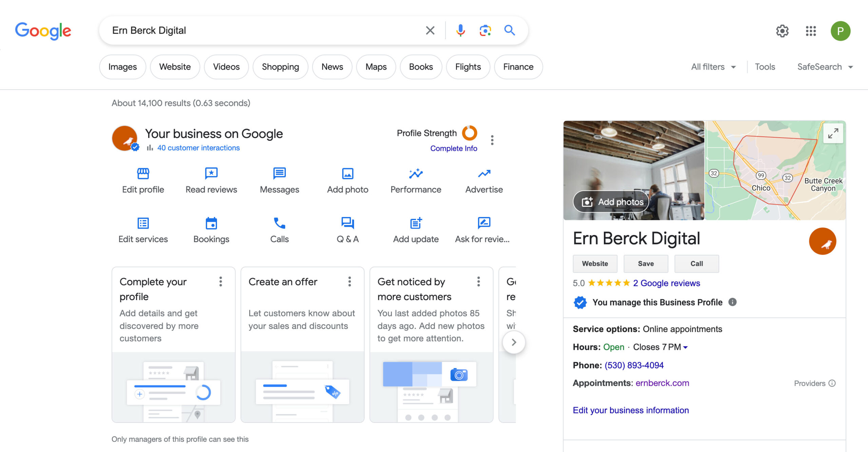Open options menu on Complete your profile card
The image size is (868, 452).
pyautogui.click(x=221, y=282)
